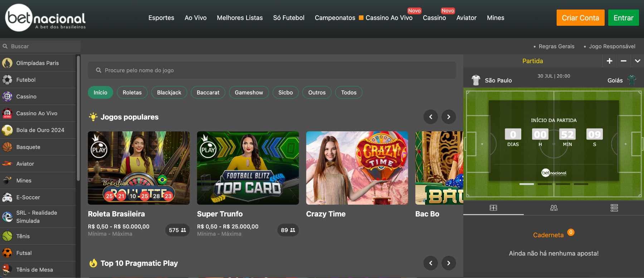Show next Top 10 Pragmatic Play games
This screenshot has height=278, width=644.
point(449,263)
